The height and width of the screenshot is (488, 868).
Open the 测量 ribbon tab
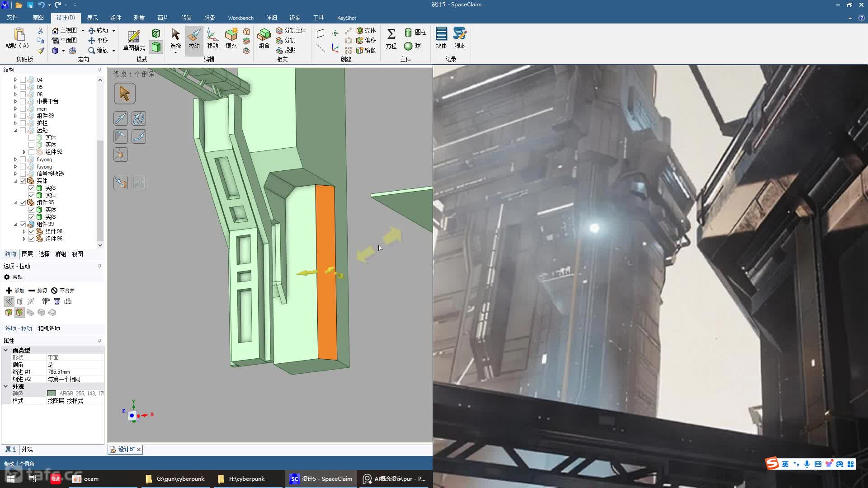click(x=139, y=18)
